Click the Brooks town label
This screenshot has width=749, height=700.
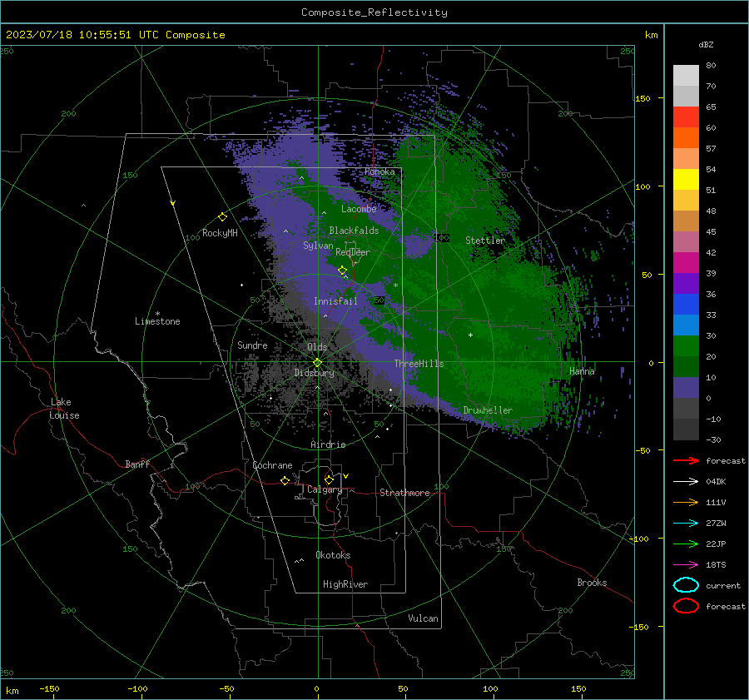(x=592, y=583)
